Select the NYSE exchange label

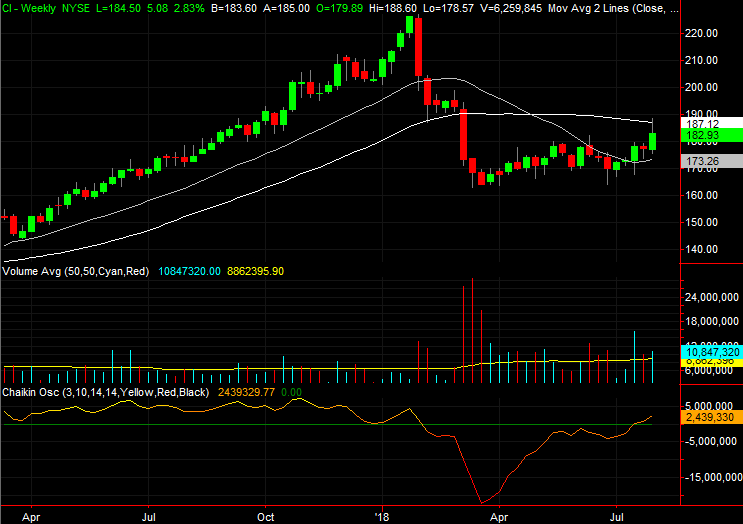point(76,8)
